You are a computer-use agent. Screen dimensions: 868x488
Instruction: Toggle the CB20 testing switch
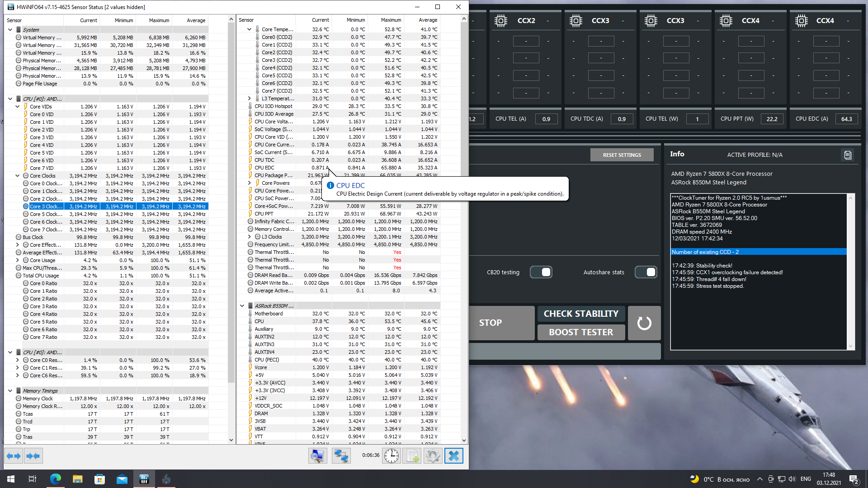pos(541,272)
